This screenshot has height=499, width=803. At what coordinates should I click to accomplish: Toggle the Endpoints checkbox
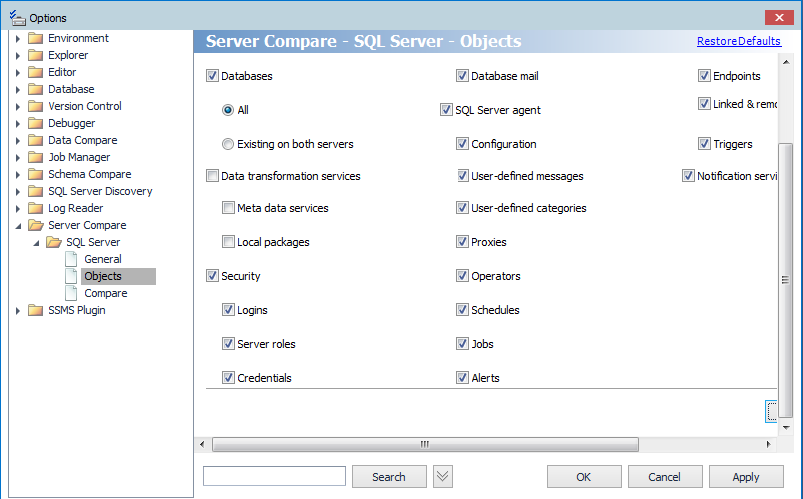tap(704, 76)
